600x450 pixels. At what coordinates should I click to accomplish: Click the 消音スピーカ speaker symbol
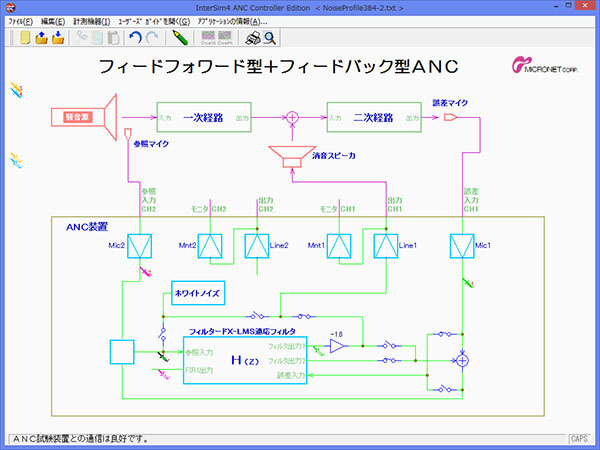point(292,157)
